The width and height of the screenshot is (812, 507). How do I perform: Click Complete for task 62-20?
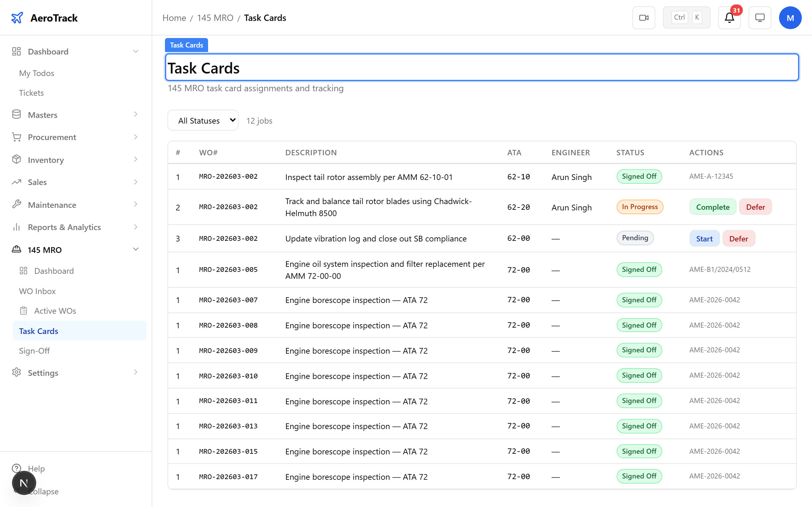712,207
